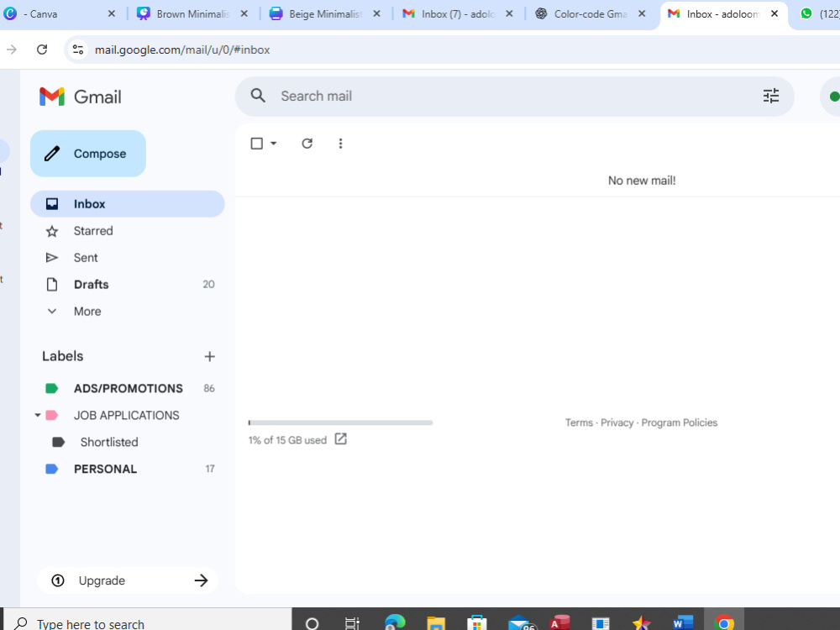Open Chrome from taskbar
The image size is (840, 630).
tap(724, 623)
